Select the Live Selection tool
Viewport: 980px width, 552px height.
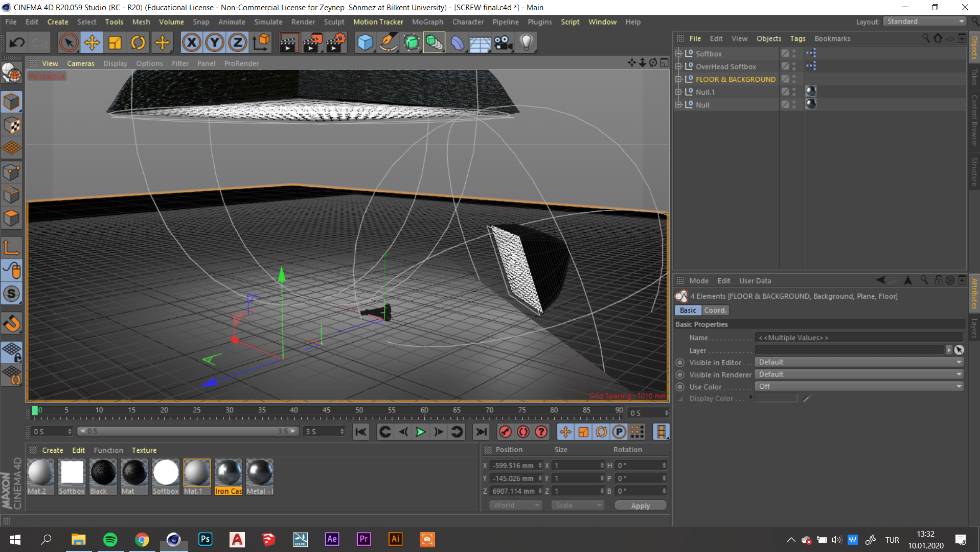(69, 42)
